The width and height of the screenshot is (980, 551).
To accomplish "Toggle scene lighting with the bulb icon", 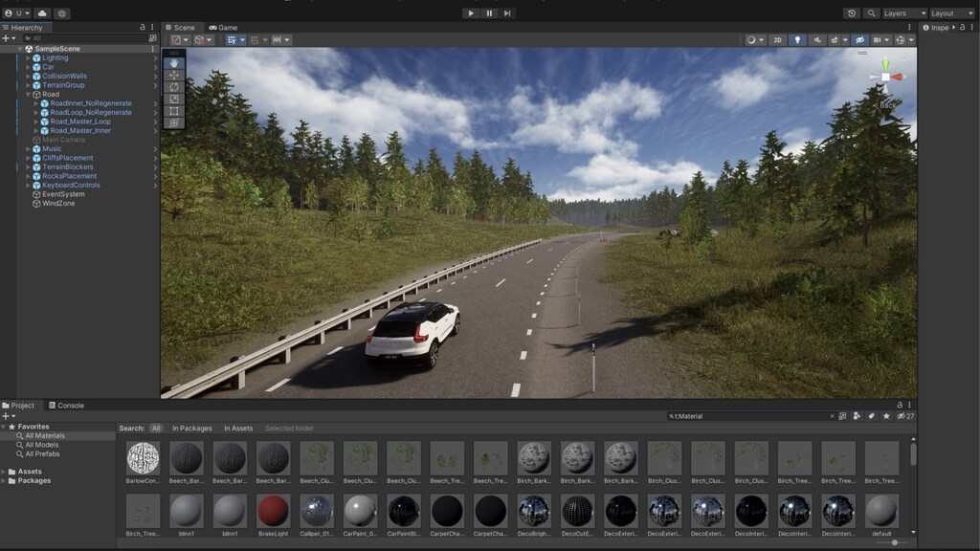I will click(x=797, y=40).
